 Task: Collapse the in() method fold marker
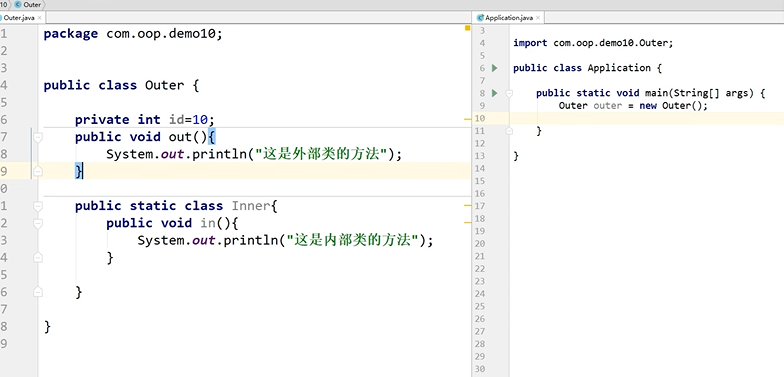(38, 223)
